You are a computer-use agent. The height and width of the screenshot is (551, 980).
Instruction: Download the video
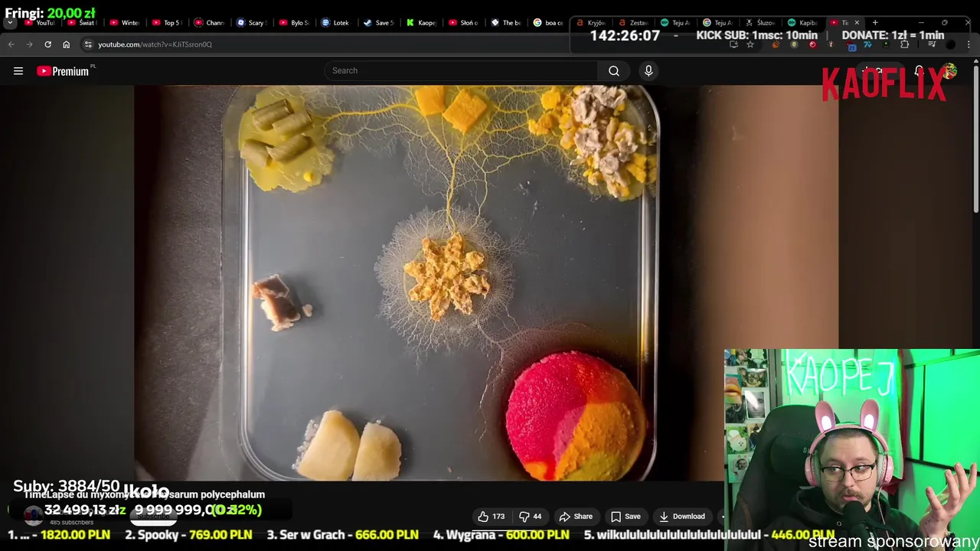point(681,517)
